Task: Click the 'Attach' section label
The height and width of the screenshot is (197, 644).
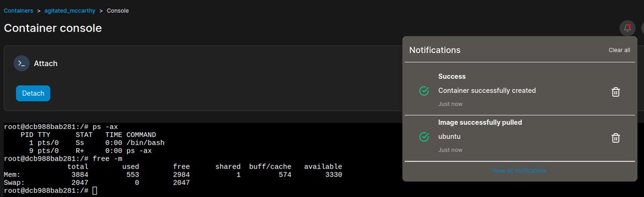Action: click(x=46, y=63)
